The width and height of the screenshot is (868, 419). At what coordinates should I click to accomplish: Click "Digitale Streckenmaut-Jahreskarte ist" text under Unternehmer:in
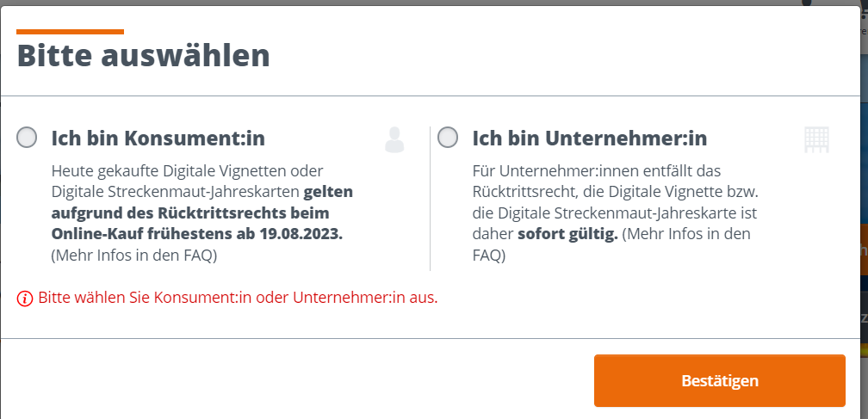615,213
